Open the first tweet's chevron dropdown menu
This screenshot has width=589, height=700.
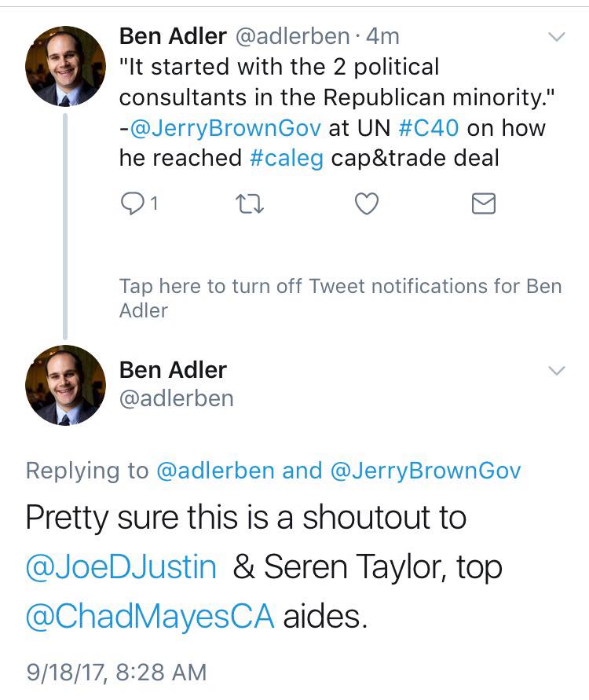click(556, 37)
